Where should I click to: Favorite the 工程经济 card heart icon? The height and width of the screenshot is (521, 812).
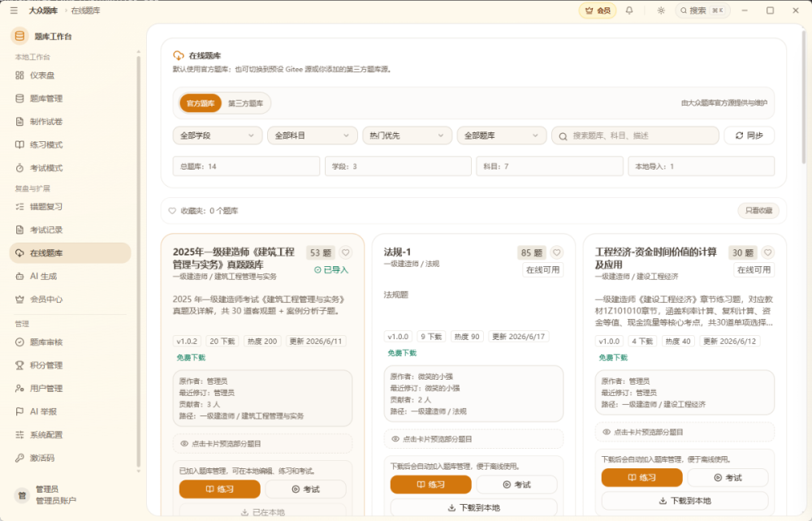[x=768, y=252]
